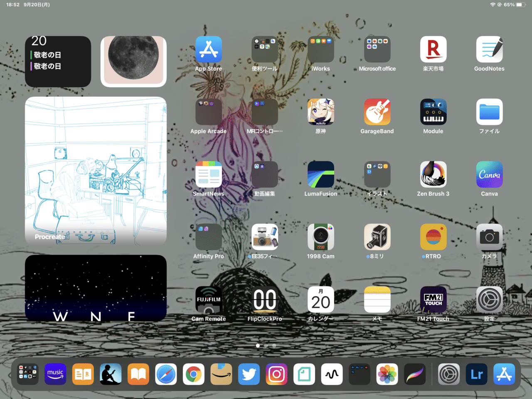Open the Kindle app in the dock
Viewport: 532px width, 399px height.
(x=111, y=374)
